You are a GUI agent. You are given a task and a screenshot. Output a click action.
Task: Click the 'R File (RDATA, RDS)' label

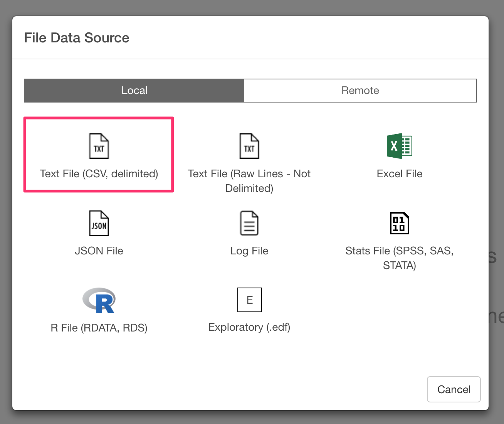point(99,328)
